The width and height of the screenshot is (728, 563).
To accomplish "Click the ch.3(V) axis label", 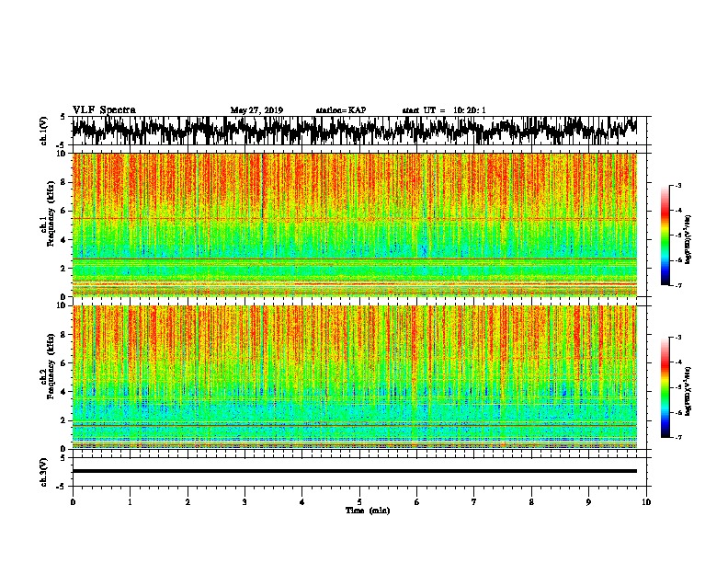I will tap(44, 472).
